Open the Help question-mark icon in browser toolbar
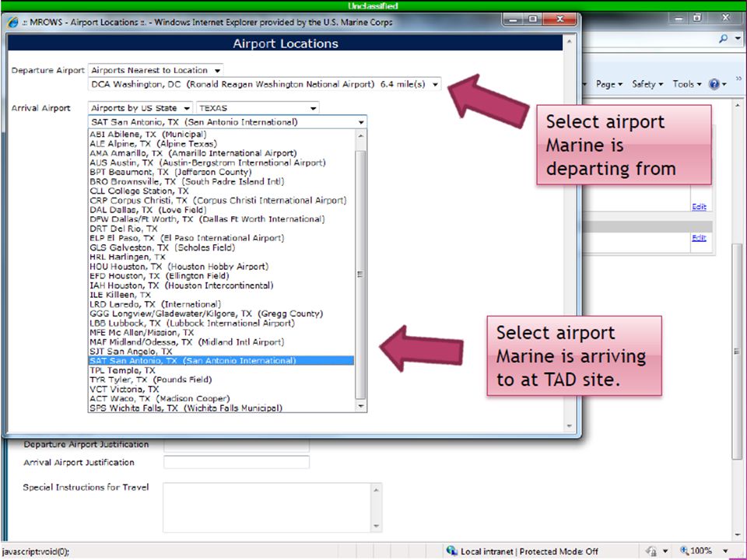The image size is (747, 560). 714,84
